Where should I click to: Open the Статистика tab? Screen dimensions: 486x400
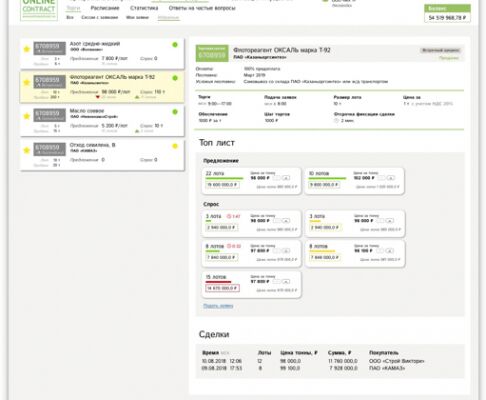144,8
